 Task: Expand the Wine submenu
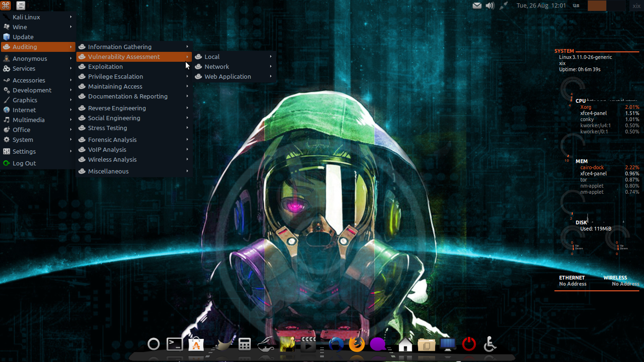[x=38, y=27]
